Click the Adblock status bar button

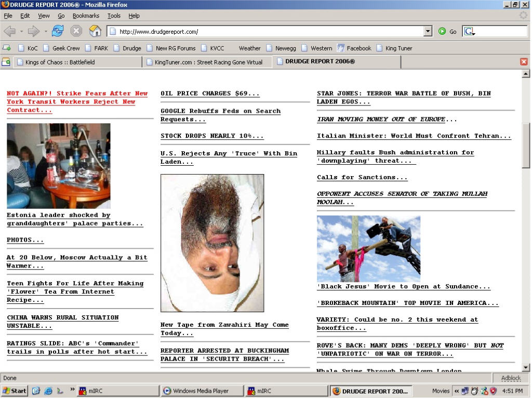coord(511,378)
